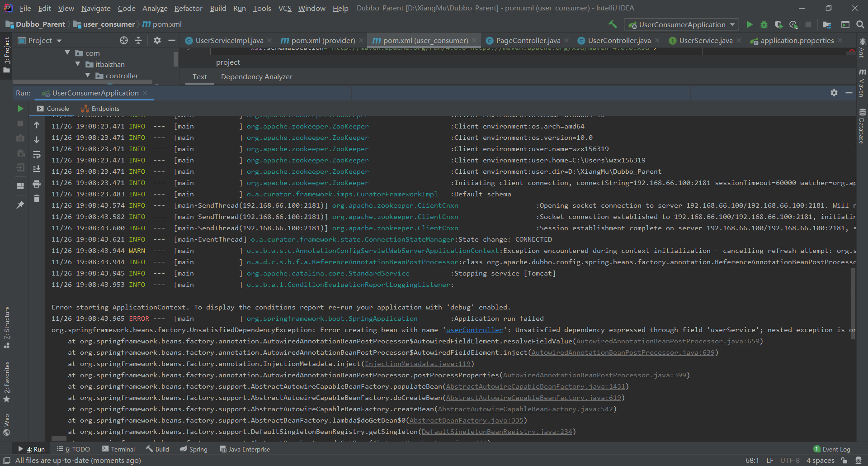Rerun application in Run panel
Viewport: 868px width, 466px height.
click(20, 109)
